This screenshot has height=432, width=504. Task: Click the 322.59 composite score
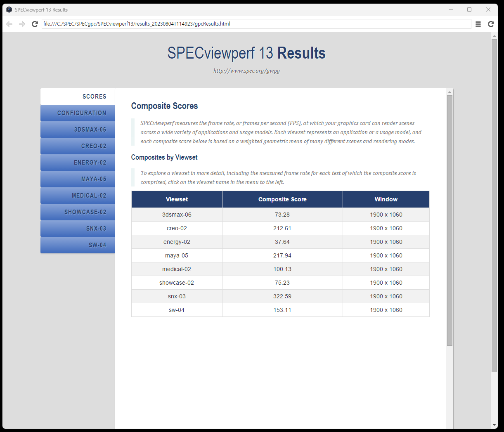click(282, 296)
